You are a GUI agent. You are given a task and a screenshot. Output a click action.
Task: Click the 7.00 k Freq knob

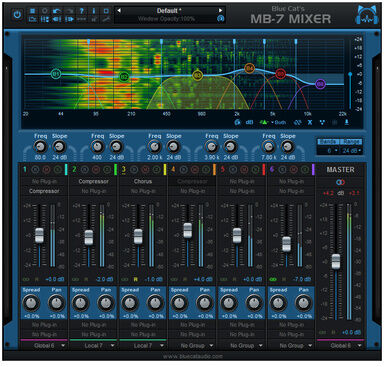(x=268, y=146)
